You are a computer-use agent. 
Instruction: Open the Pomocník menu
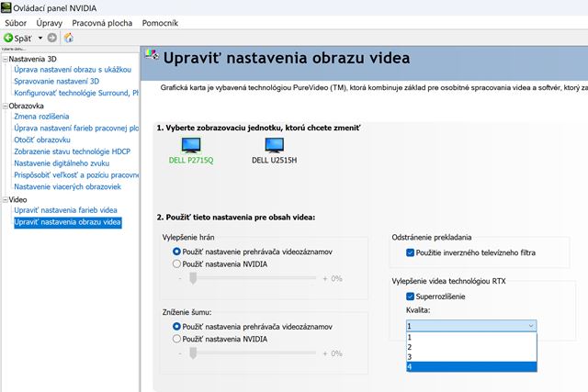pyautogui.click(x=160, y=23)
